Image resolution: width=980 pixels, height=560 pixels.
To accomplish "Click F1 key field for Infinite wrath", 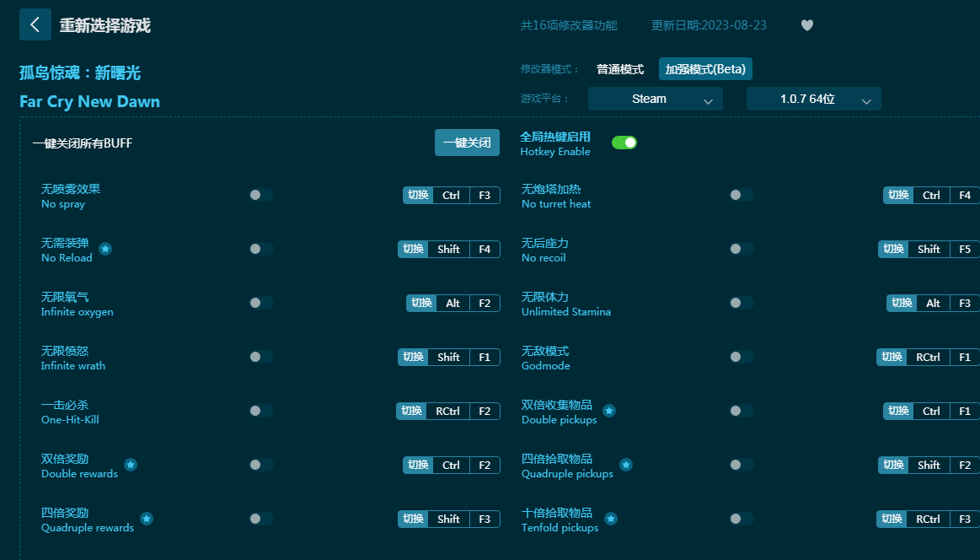I will [485, 357].
